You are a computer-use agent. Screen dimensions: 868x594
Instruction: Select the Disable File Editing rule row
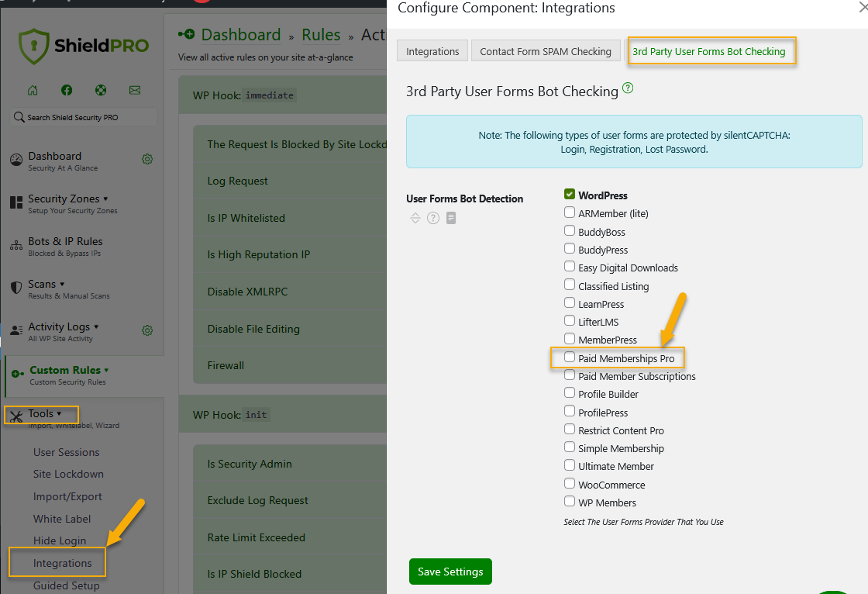pyautogui.click(x=290, y=329)
